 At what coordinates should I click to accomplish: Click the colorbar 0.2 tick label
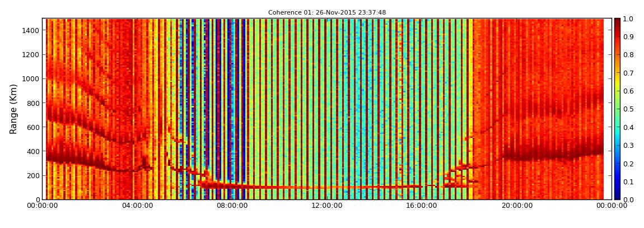click(x=628, y=164)
